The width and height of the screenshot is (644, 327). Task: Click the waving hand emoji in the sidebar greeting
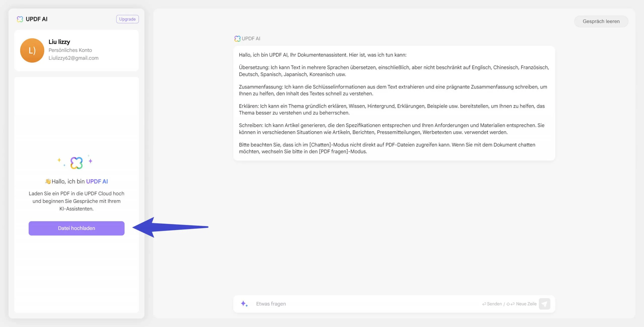pos(48,181)
